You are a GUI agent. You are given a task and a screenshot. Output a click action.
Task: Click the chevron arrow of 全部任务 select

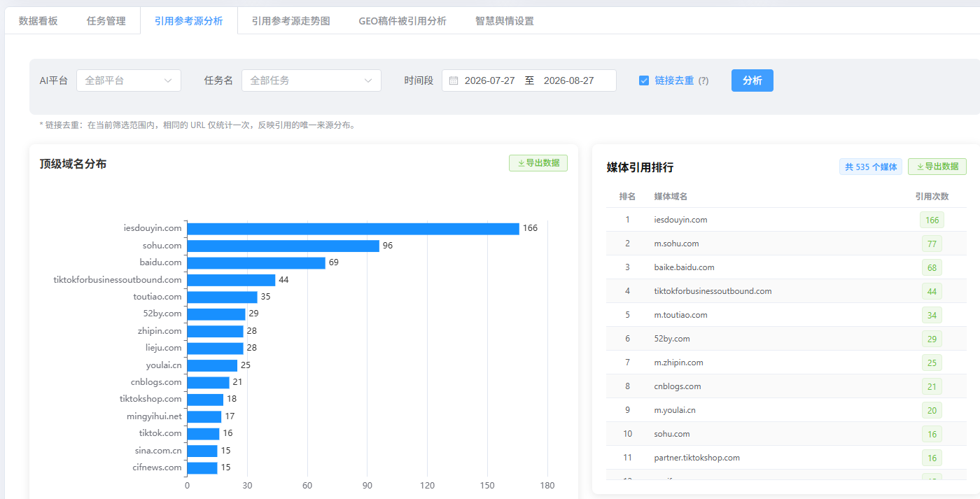368,80
